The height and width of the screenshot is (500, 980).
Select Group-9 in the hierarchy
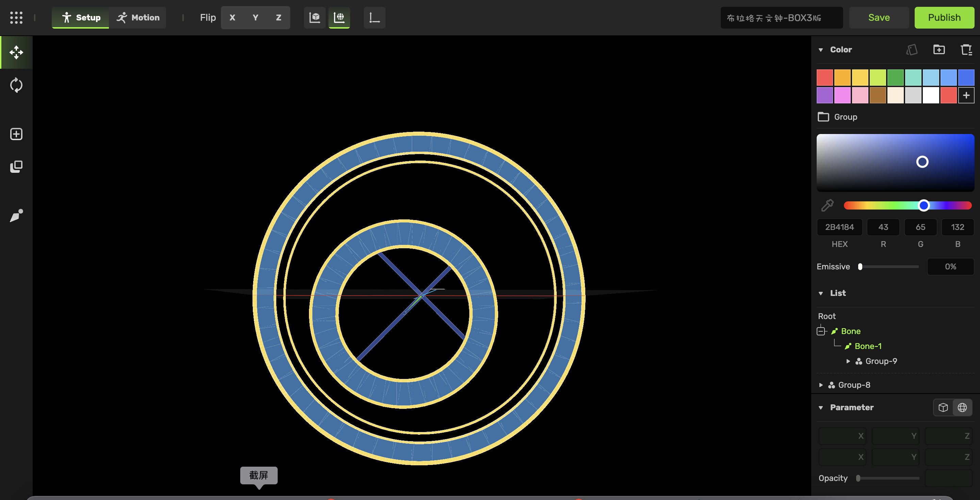coord(881,361)
